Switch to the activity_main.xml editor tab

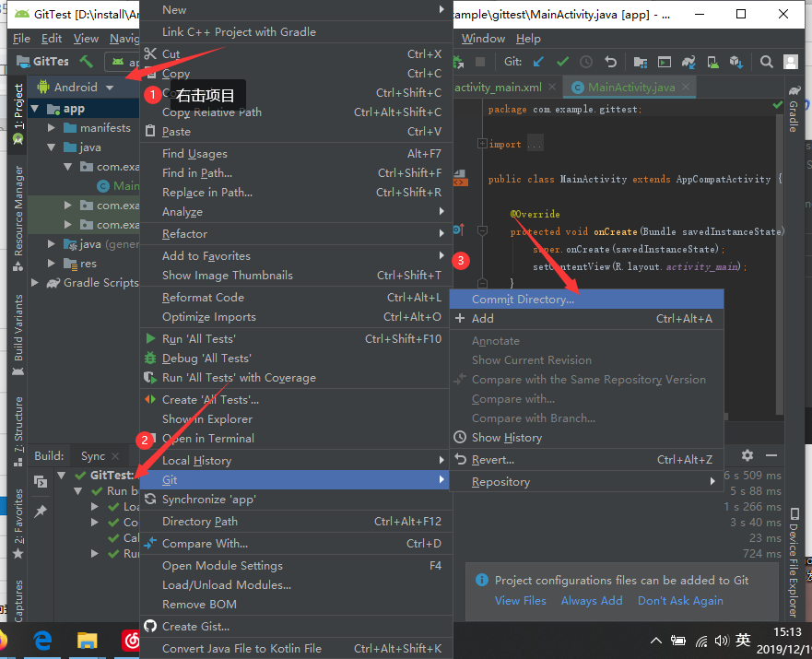(x=499, y=87)
